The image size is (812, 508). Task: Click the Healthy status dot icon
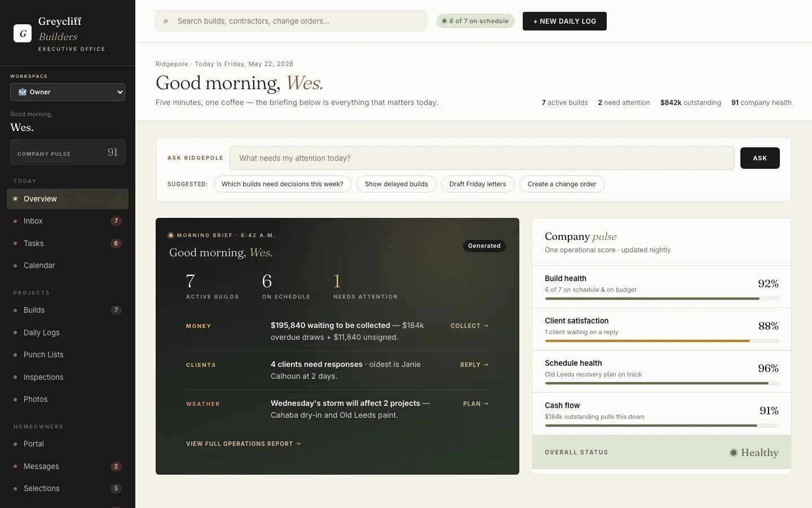pos(734,453)
